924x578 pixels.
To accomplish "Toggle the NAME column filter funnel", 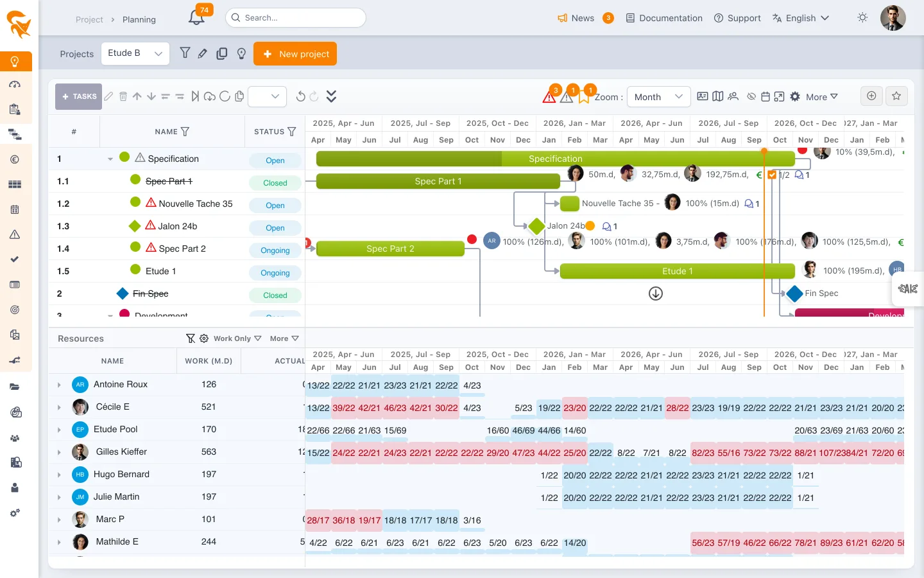I will [x=185, y=132].
